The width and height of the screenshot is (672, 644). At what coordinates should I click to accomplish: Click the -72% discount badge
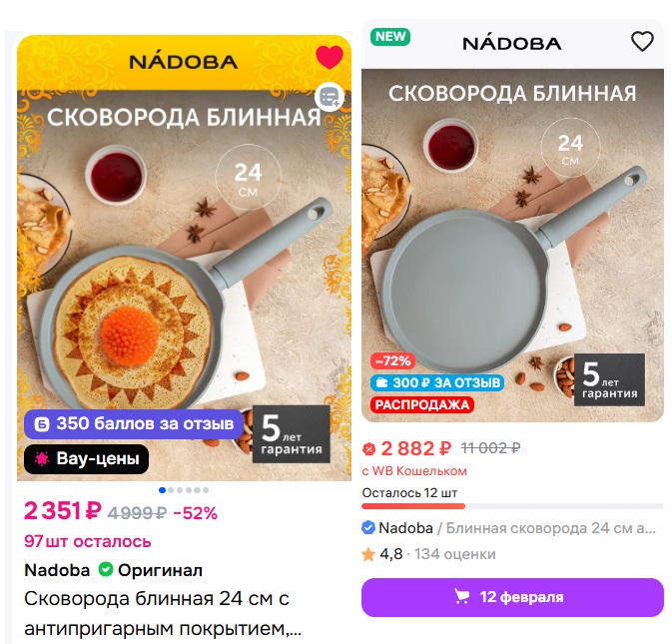pos(392,360)
